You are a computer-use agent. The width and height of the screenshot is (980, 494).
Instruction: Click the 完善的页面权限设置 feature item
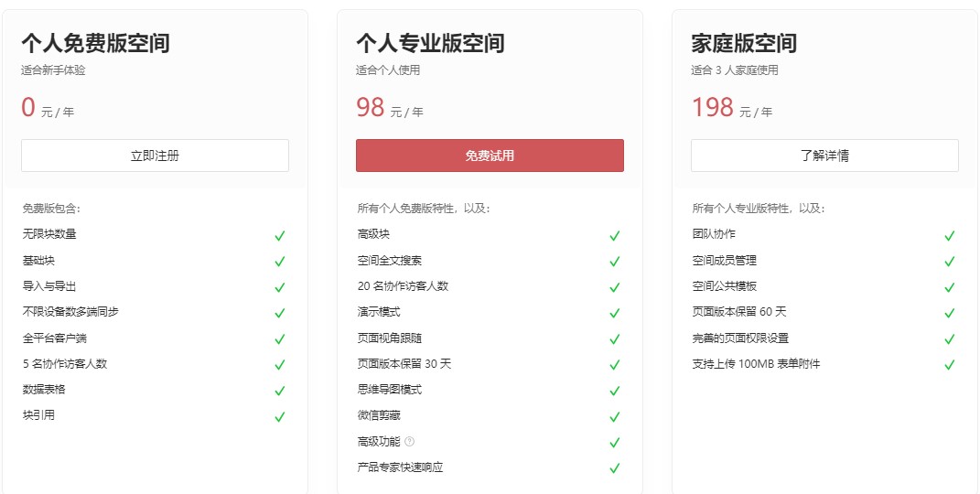(740, 338)
